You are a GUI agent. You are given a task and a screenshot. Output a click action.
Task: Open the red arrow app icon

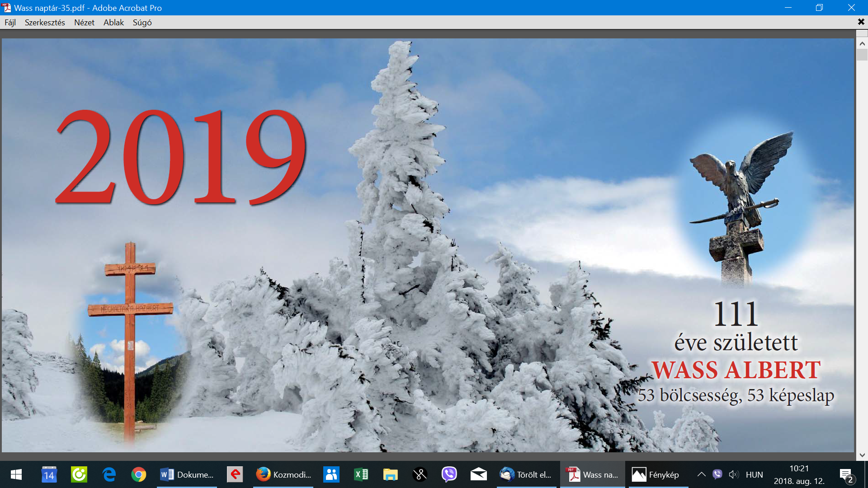235,474
